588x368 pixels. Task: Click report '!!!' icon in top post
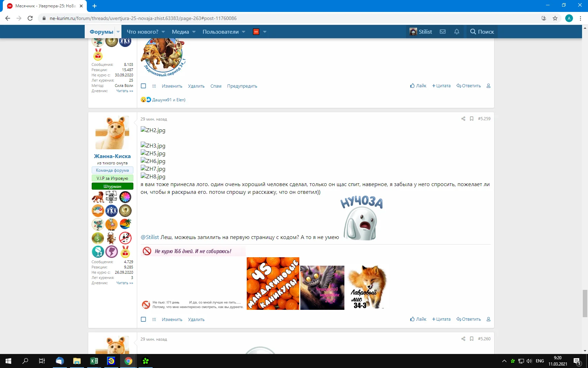(x=154, y=86)
